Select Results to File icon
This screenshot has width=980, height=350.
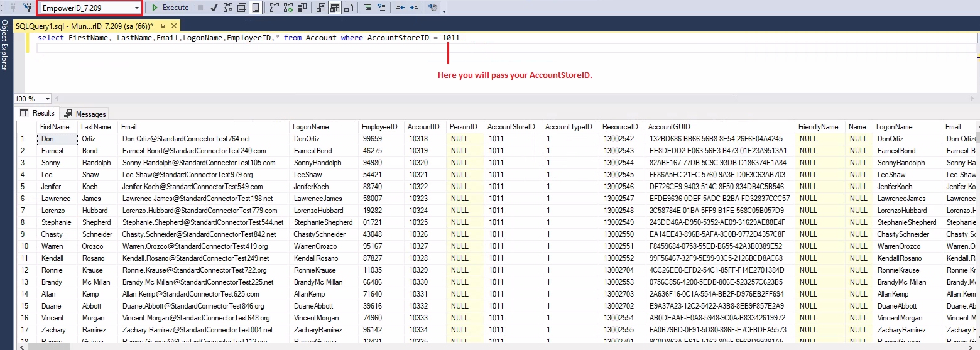(x=349, y=8)
